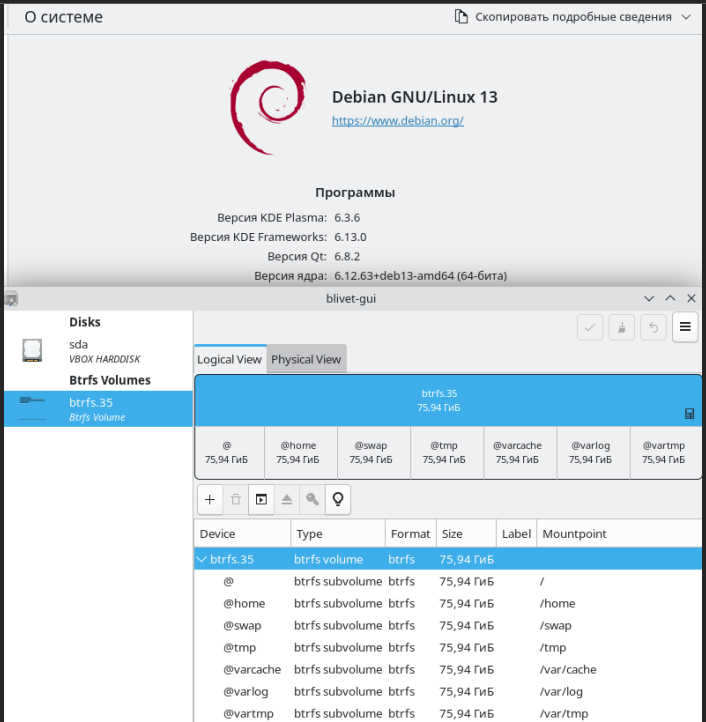The height and width of the screenshot is (722, 706).
Task: Select btrfs.35 Btrfs Volume in sidebar
Action: click(98, 409)
